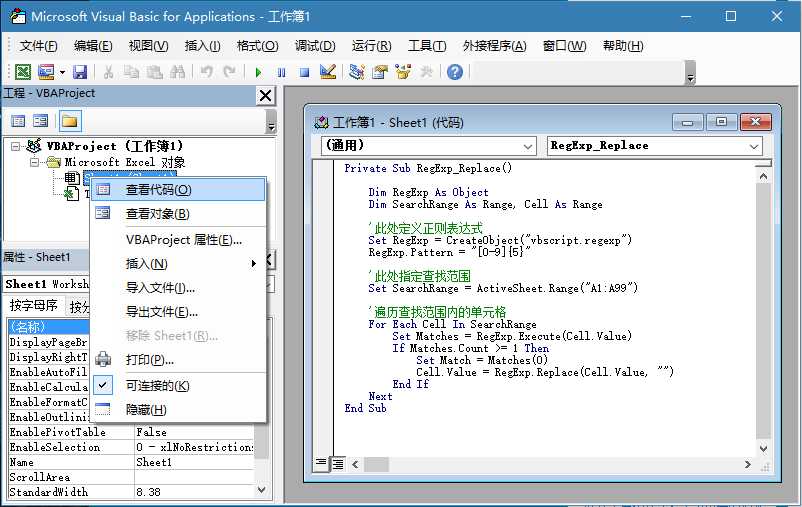This screenshot has width=802, height=507.
Task: Choose 打印(P)... from context menu
Action: [179, 360]
